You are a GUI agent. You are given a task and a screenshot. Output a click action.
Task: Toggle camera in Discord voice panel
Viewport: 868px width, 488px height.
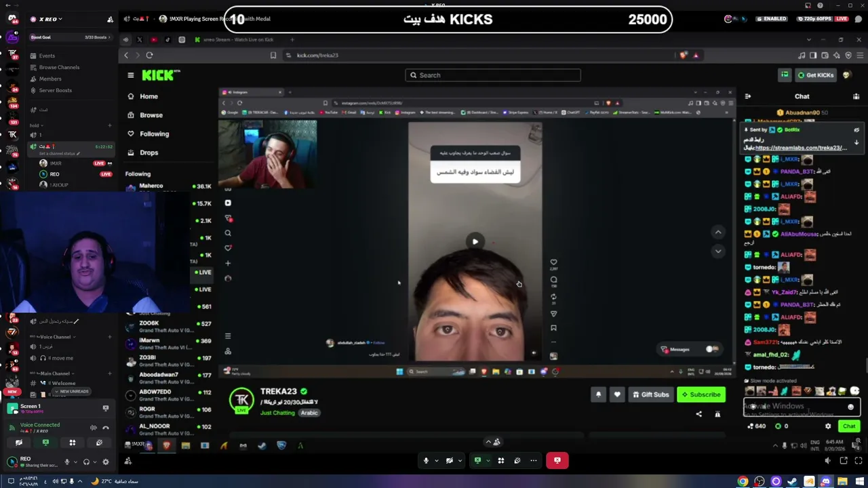(x=19, y=443)
